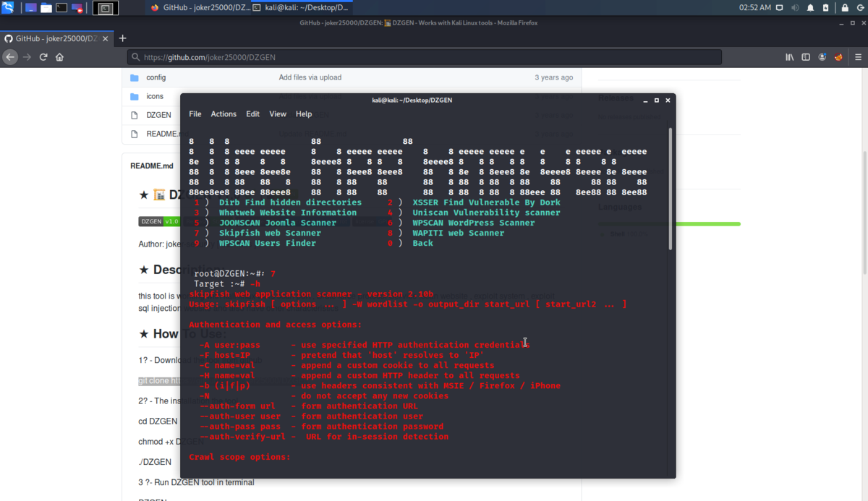This screenshot has width=868, height=501.
Task: Open the volume control tray icon
Action: point(795,8)
